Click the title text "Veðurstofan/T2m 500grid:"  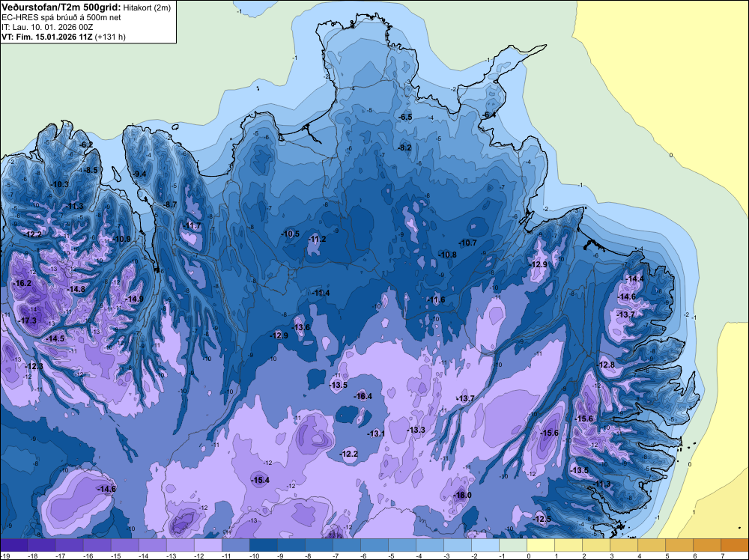[x=61, y=7]
